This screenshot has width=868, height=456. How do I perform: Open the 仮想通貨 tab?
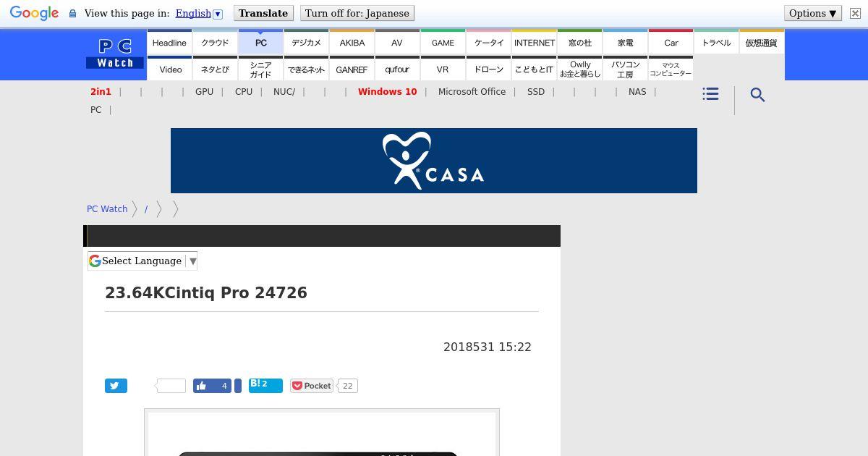click(762, 42)
